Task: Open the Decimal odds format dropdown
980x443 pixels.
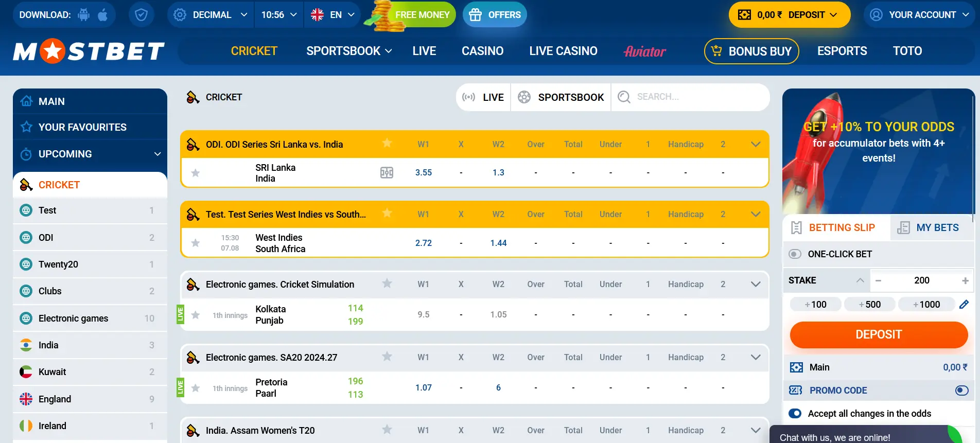Action: [211, 15]
